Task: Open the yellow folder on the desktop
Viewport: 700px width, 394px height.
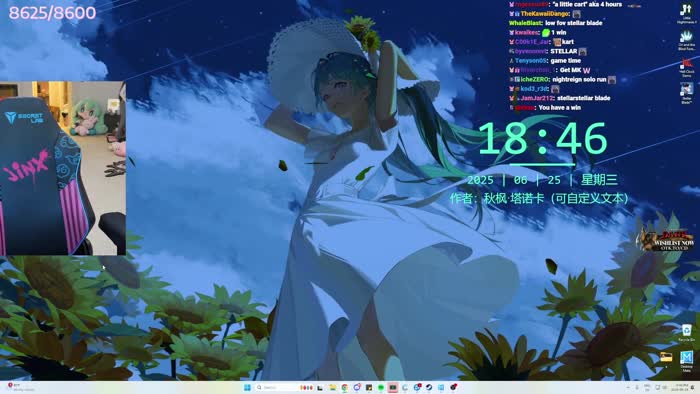Action: coord(666,357)
